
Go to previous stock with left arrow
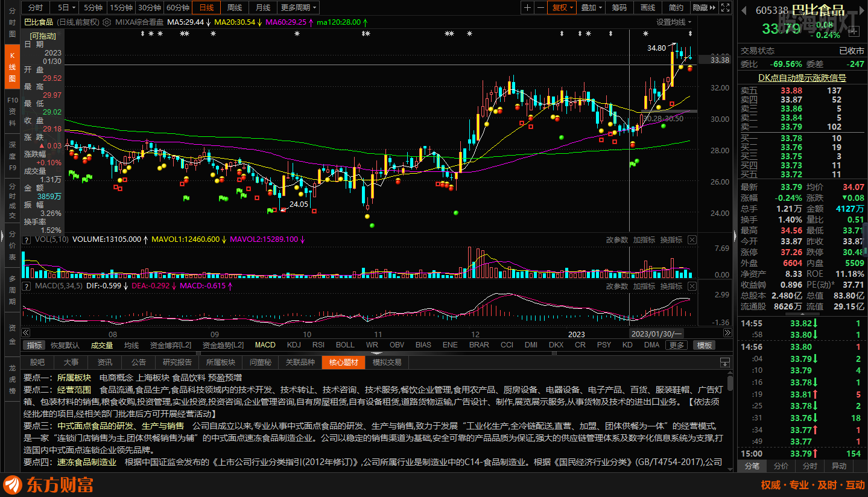pos(744,10)
